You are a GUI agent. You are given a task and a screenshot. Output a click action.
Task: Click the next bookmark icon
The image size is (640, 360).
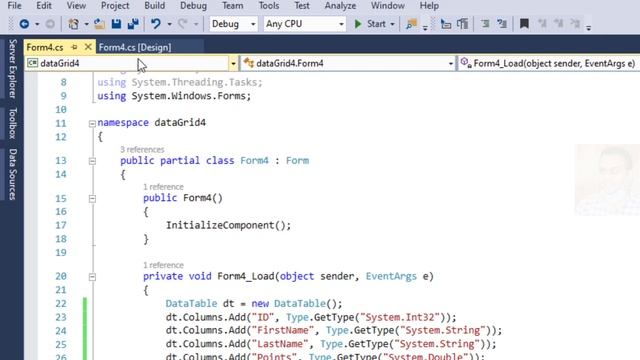[x=558, y=24]
